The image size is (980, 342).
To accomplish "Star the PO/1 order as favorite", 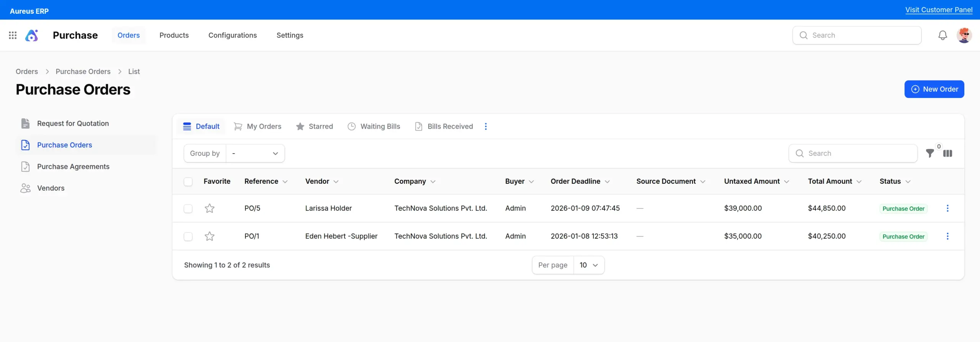I will tap(209, 236).
